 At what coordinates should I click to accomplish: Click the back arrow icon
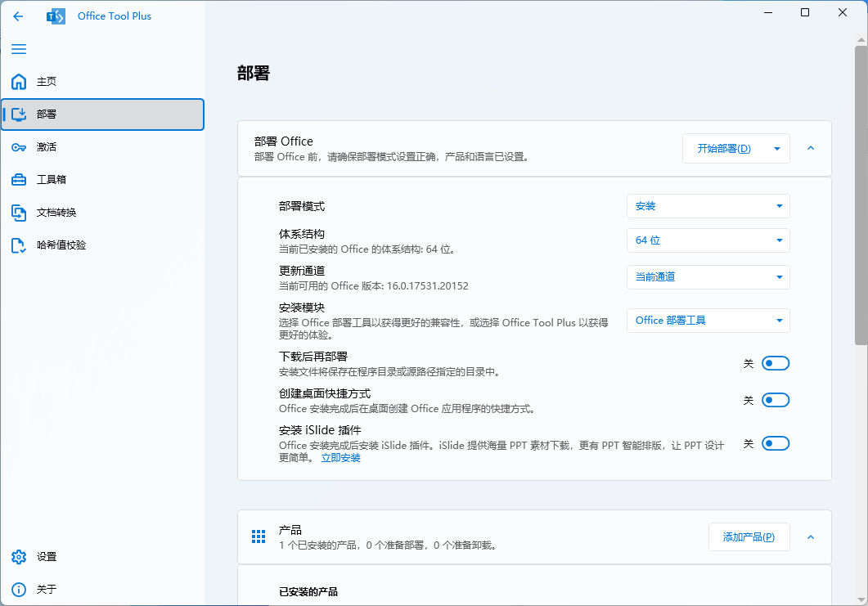(x=18, y=16)
